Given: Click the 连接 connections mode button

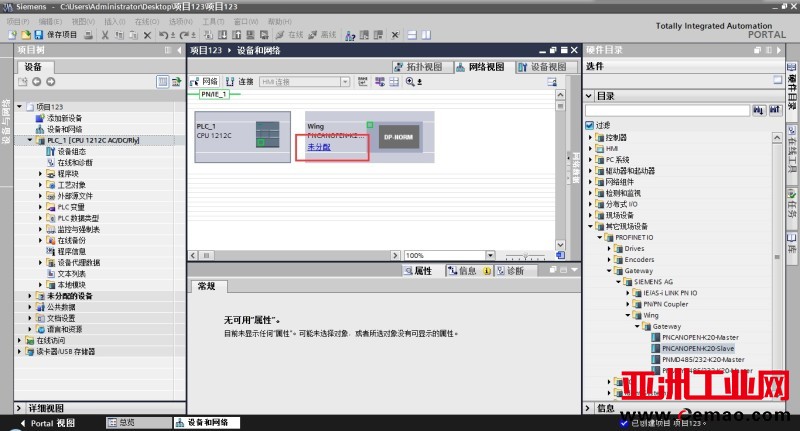Looking at the screenshot, I should point(240,82).
